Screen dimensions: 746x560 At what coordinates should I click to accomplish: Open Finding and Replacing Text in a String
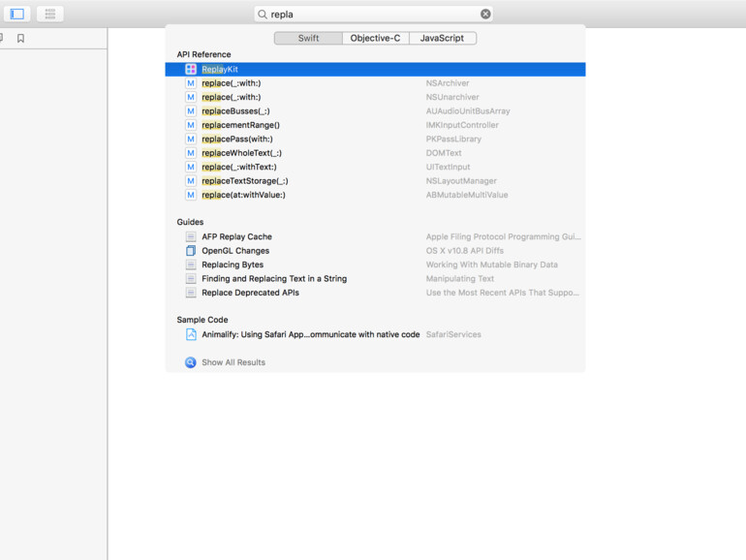[375, 279]
